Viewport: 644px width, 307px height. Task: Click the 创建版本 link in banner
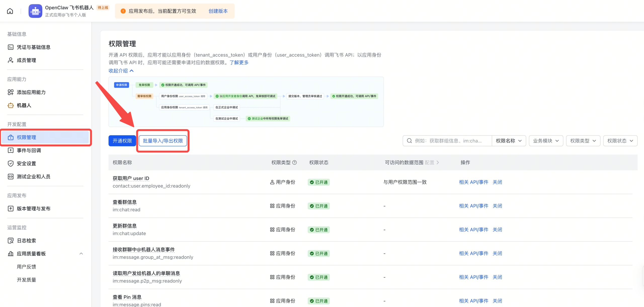tap(218, 11)
